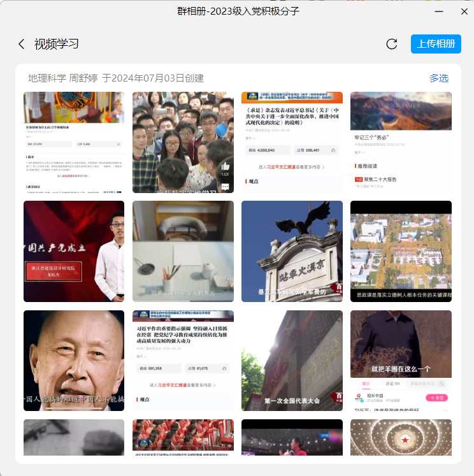Open the 《求是》 article screenshot thumbnail
This screenshot has width=474, height=476.
coord(292,142)
